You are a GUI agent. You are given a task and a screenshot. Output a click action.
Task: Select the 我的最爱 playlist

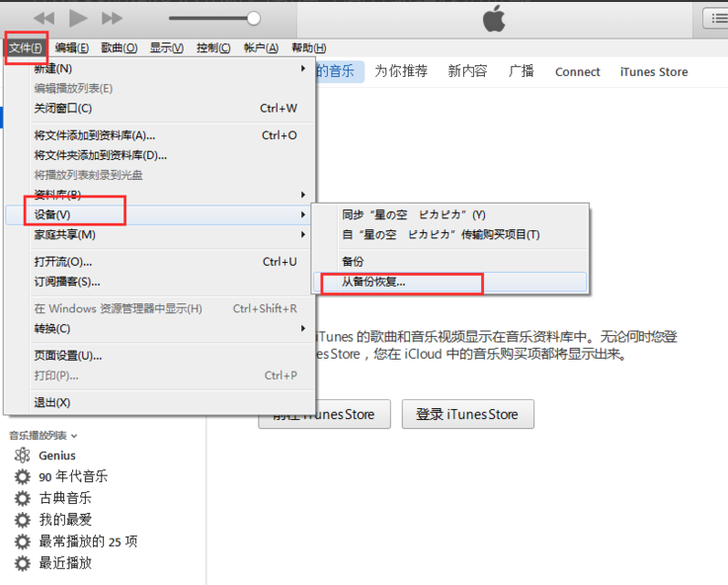pyautogui.click(x=65, y=520)
